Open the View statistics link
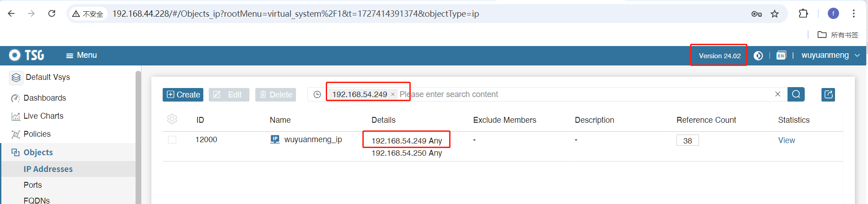Image resolution: width=868 pixels, height=204 pixels. 786,140
